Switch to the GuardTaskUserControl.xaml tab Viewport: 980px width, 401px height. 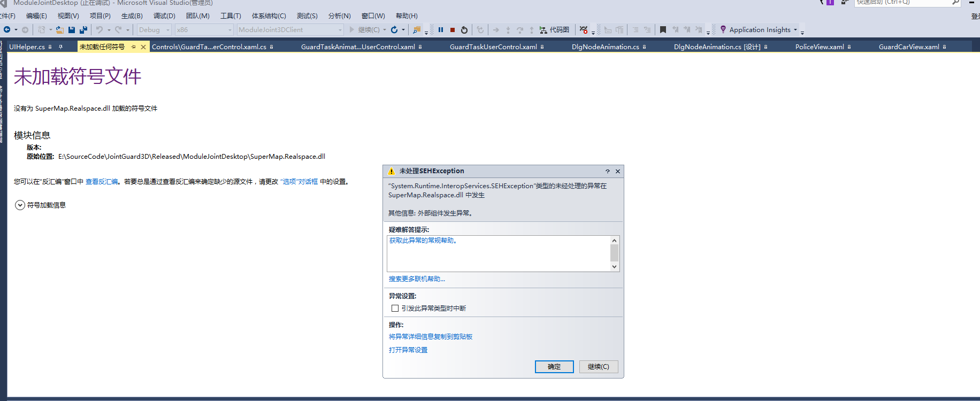coord(493,47)
